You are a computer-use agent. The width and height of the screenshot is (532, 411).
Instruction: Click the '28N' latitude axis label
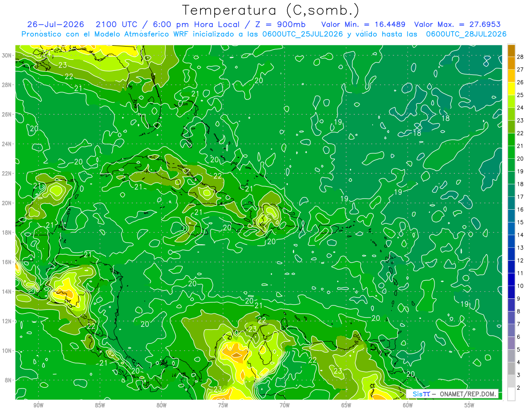(7, 85)
